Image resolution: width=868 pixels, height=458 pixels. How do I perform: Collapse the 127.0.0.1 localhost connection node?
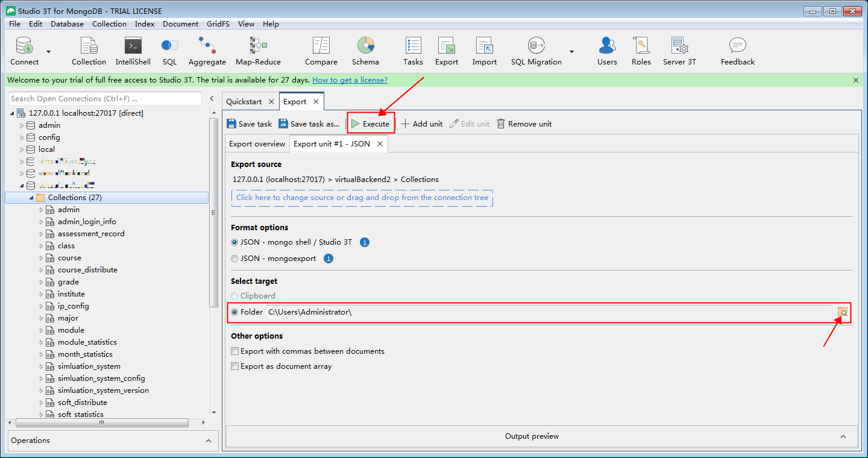[x=12, y=113]
